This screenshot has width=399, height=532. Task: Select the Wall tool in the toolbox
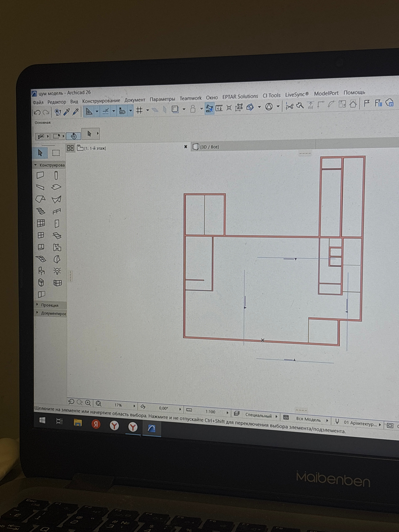coord(40,175)
